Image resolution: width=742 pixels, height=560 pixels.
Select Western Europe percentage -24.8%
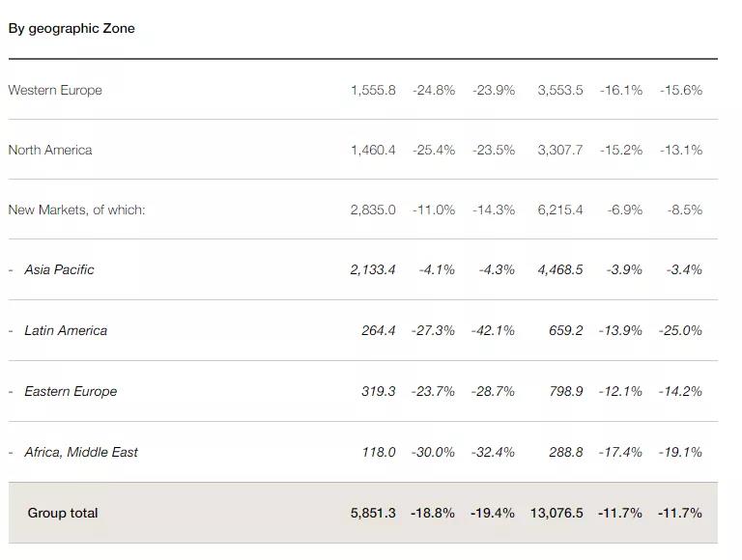click(x=434, y=90)
